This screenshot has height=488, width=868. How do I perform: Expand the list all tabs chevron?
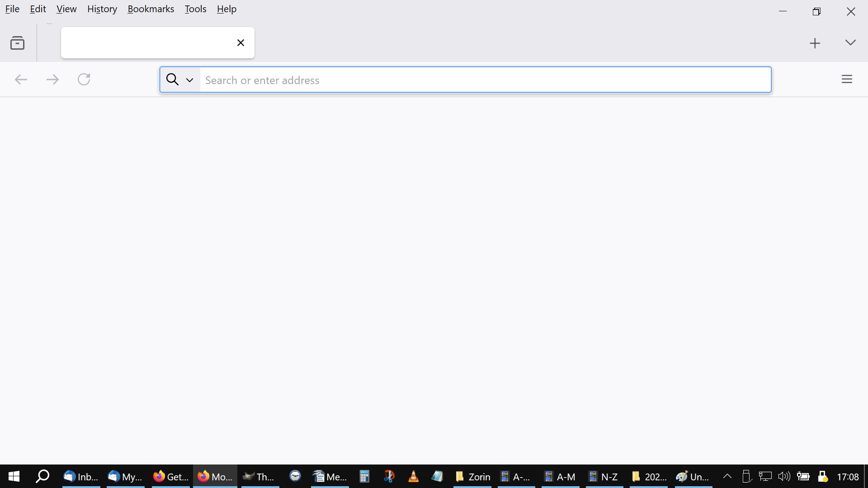pos(850,43)
